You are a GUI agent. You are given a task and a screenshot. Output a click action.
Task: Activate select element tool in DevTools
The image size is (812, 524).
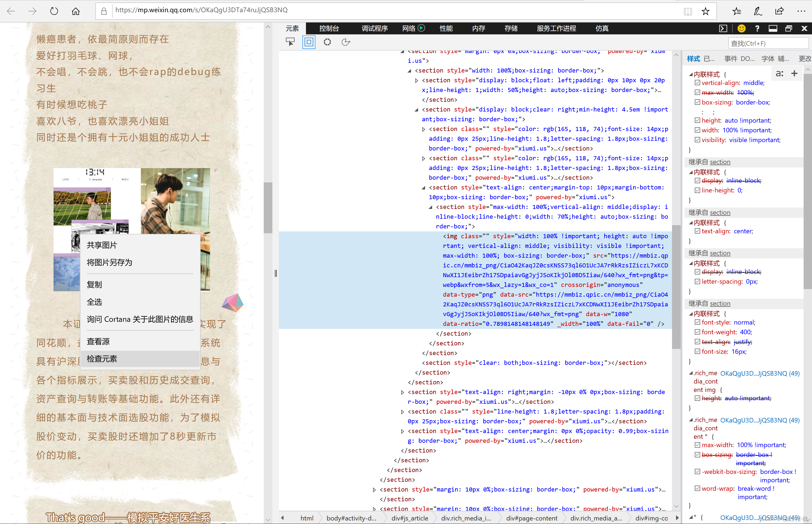click(290, 42)
